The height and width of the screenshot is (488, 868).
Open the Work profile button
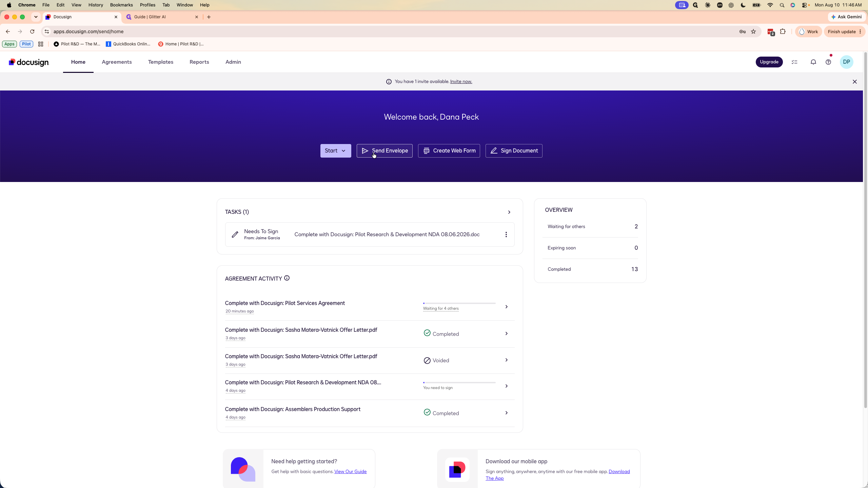(x=809, y=32)
